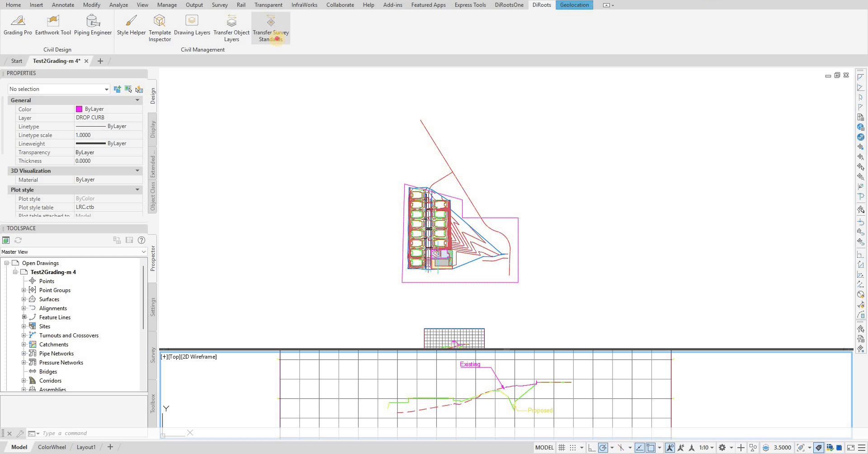Toggle ortho mode in status bar
The image size is (868, 454).
(x=591, y=448)
